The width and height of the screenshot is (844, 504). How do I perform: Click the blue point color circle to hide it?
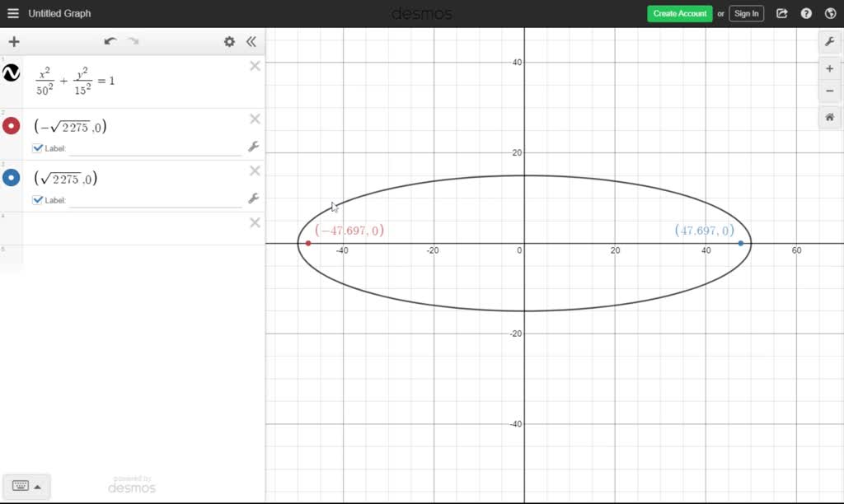pyautogui.click(x=11, y=178)
